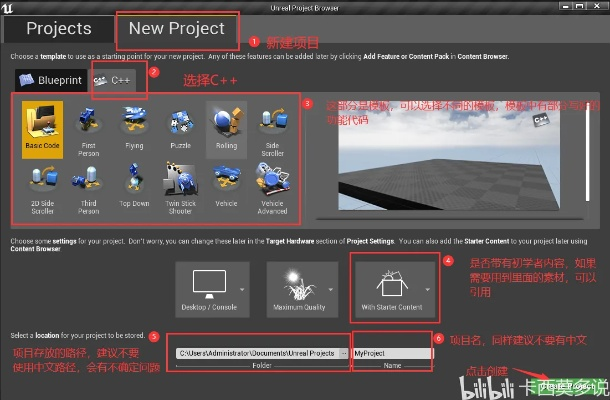Choose the Vehicle template
610x400 pixels.
pyautogui.click(x=225, y=186)
